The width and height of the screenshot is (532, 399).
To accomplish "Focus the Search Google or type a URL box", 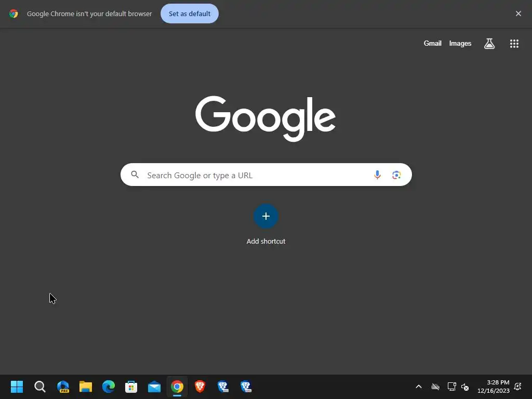I will tap(266, 175).
